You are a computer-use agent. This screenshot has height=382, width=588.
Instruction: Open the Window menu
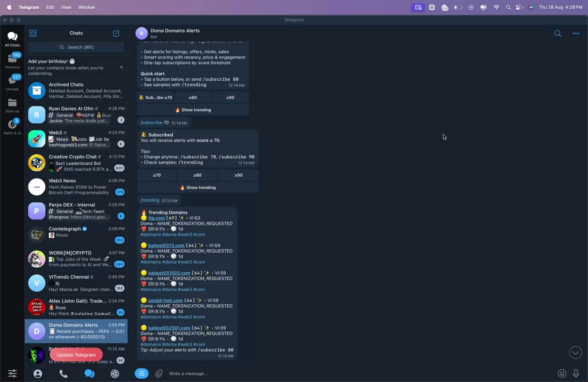87,7
